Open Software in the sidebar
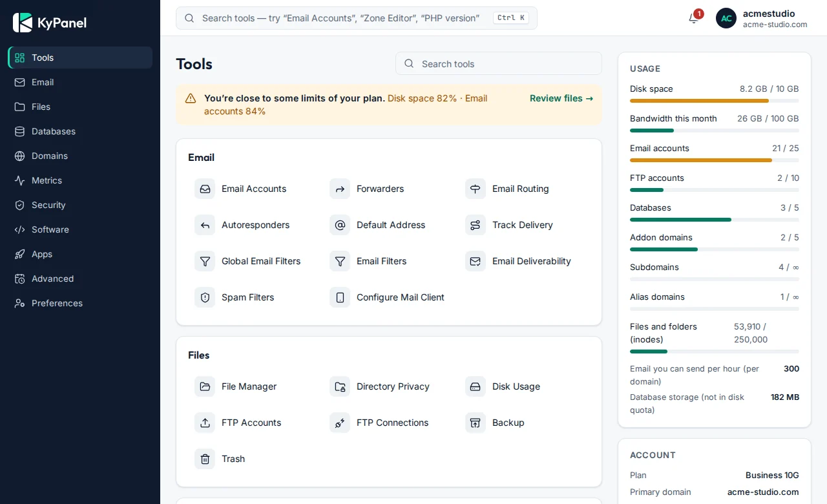 pyautogui.click(x=80, y=229)
